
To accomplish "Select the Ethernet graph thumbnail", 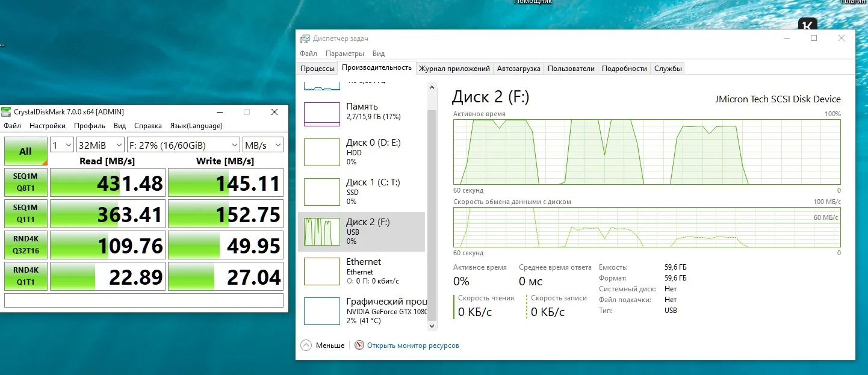I will pos(322,271).
